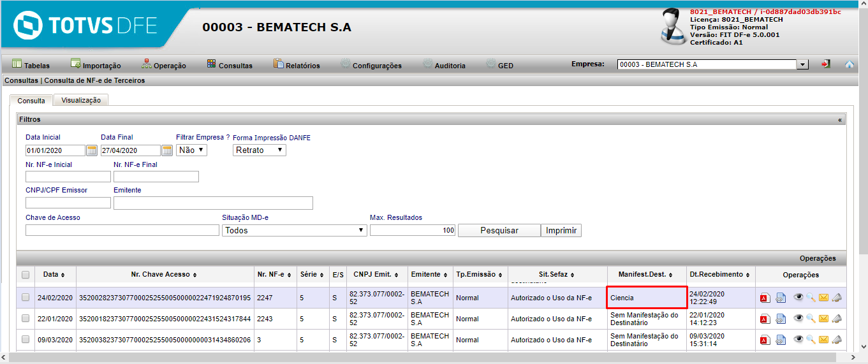Go to home via house icon
Screen dimensions: 868x364
[x=849, y=64]
